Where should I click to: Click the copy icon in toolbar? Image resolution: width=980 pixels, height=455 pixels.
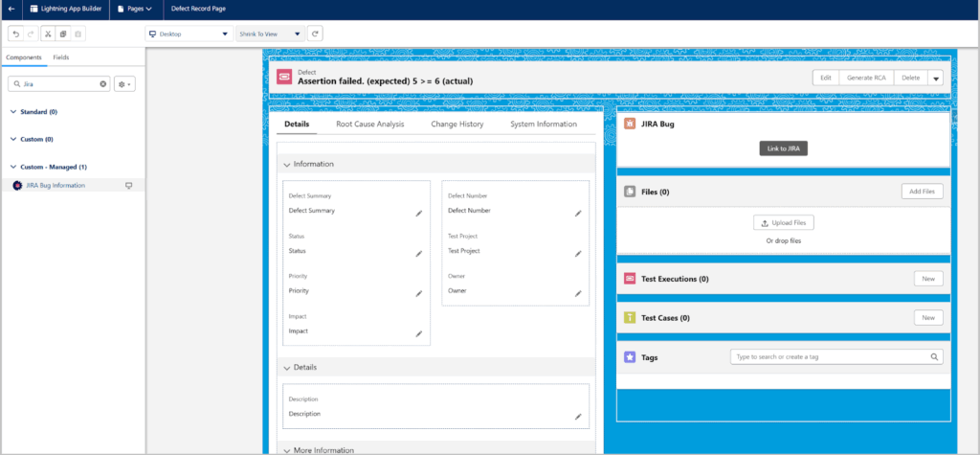coord(62,34)
